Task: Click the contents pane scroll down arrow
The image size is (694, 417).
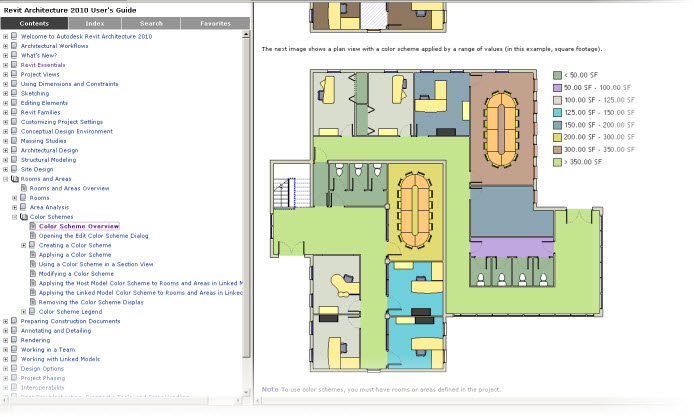Action: (x=246, y=392)
